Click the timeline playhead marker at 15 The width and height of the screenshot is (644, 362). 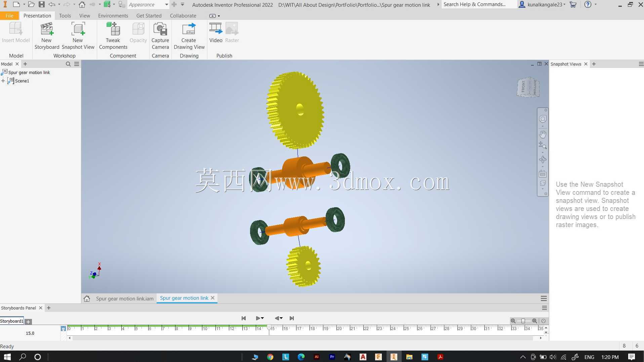269,327
